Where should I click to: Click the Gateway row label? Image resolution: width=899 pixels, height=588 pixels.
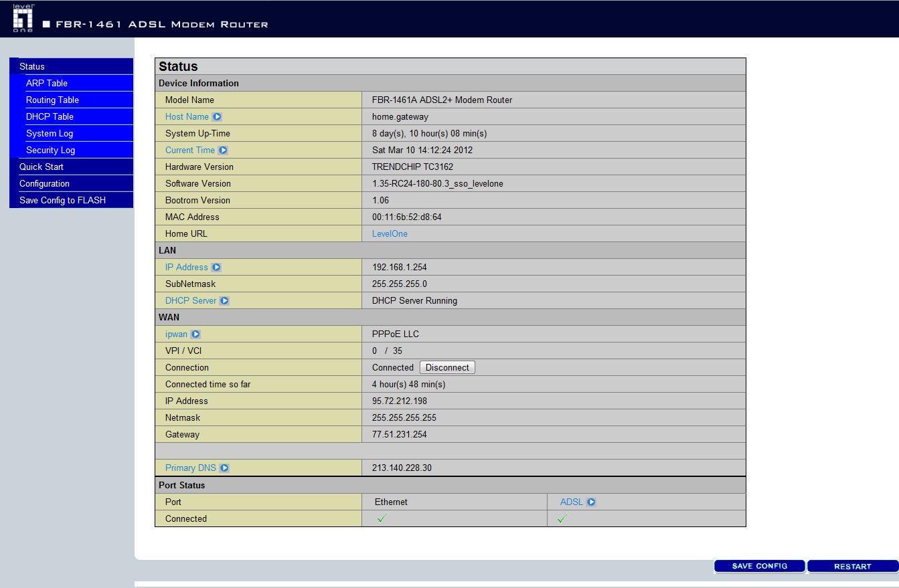coord(183,435)
